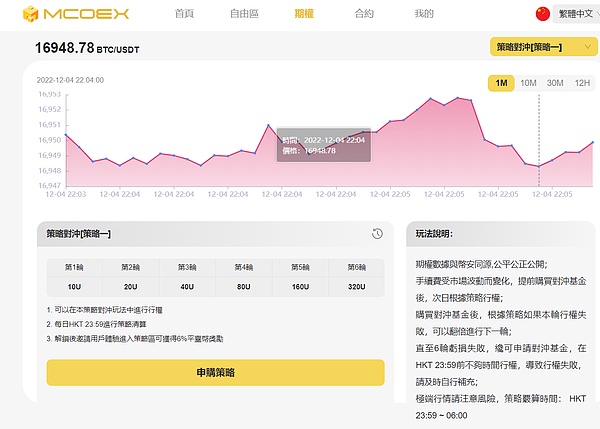Viewport: 600px width, 429px height.
Task: Click the China flag icon
Action: [x=543, y=14]
